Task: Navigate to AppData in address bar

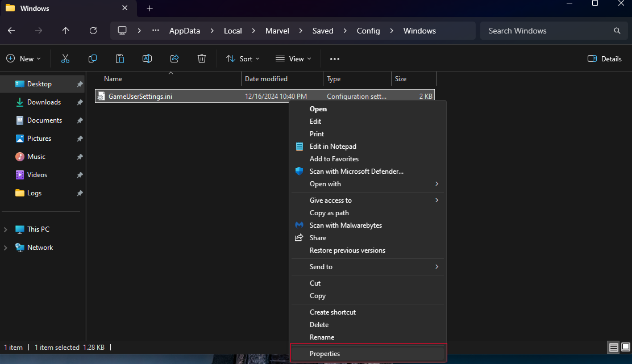Action: point(185,31)
